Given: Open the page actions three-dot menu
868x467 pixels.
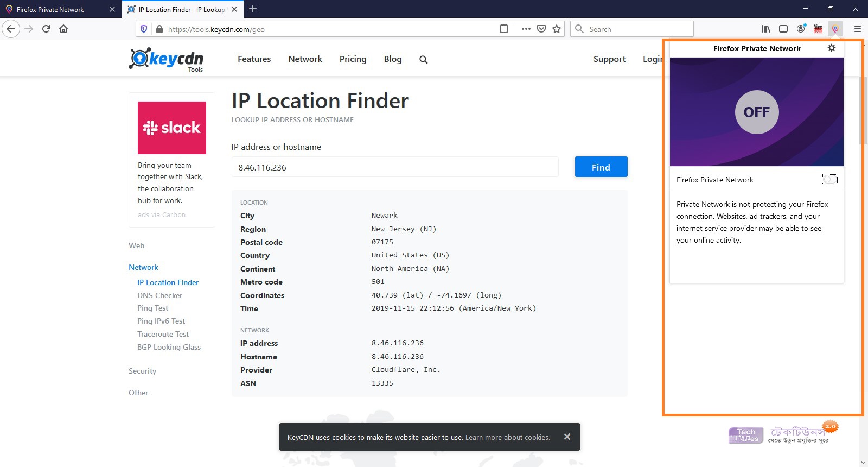Looking at the screenshot, I should 526,29.
